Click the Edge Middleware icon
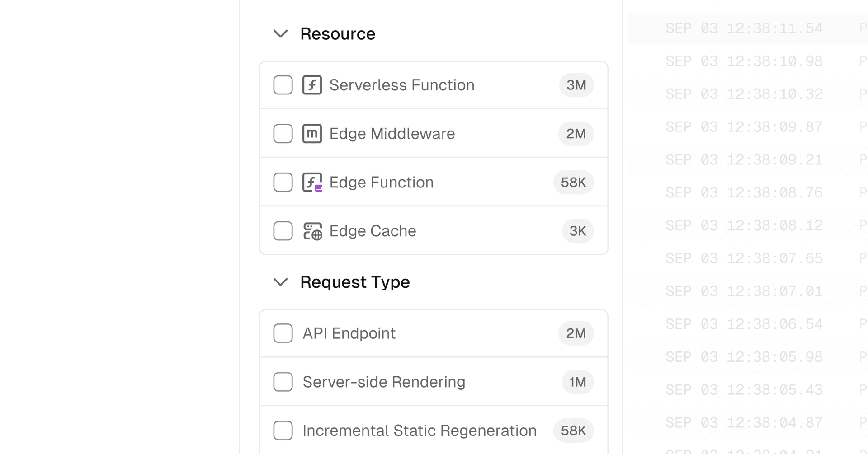Screen dimensions: 868x454 point(312,134)
